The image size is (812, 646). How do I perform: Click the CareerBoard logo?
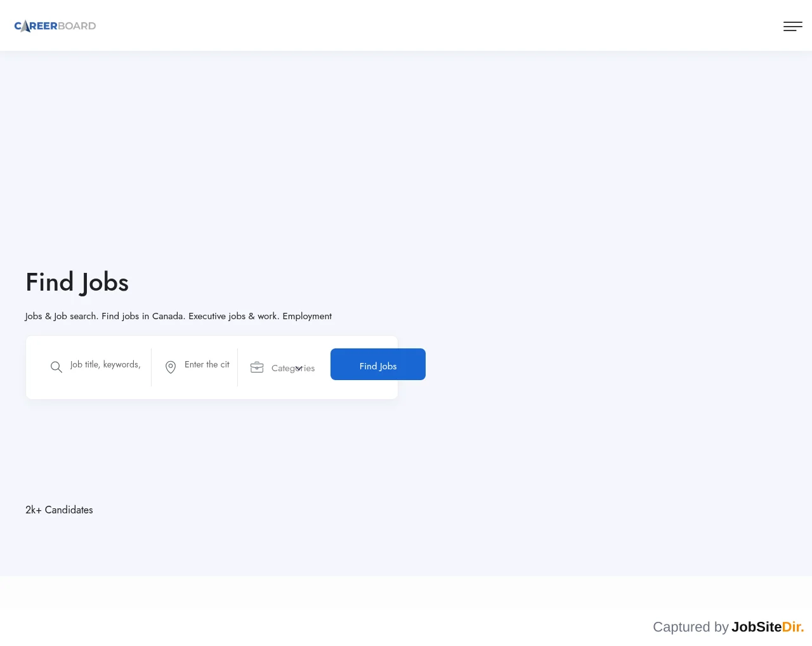[55, 26]
